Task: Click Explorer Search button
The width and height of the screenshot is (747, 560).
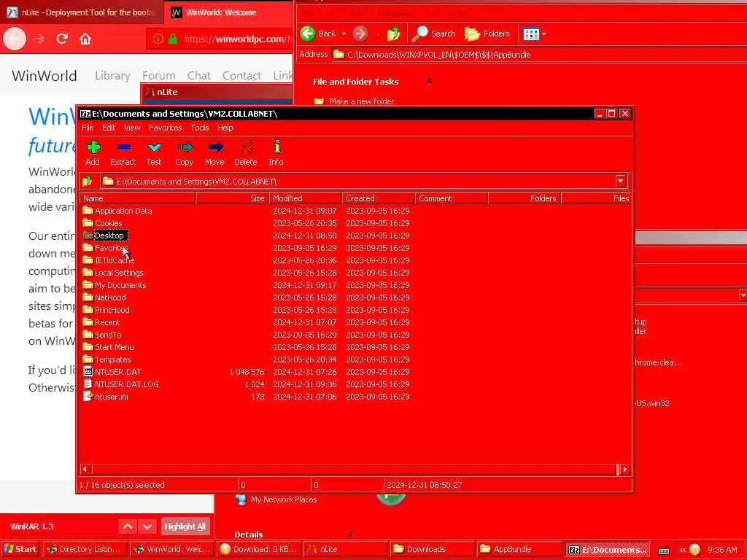Action: (x=434, y=34)
